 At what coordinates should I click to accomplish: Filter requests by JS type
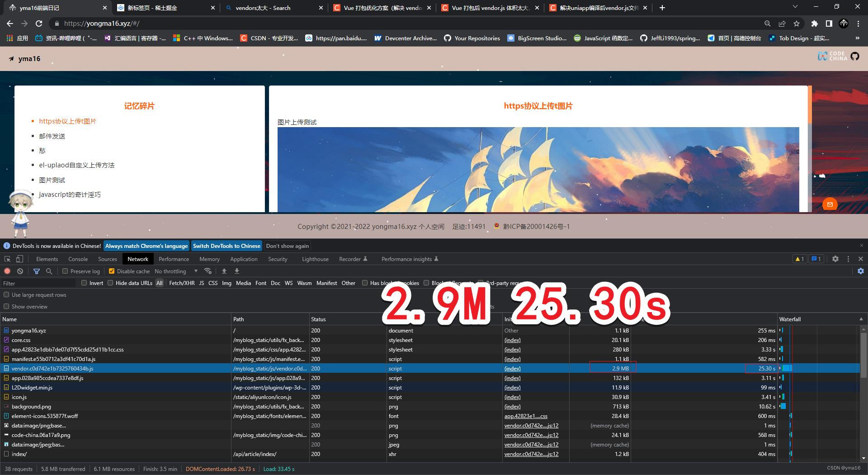tap(202, 283)
